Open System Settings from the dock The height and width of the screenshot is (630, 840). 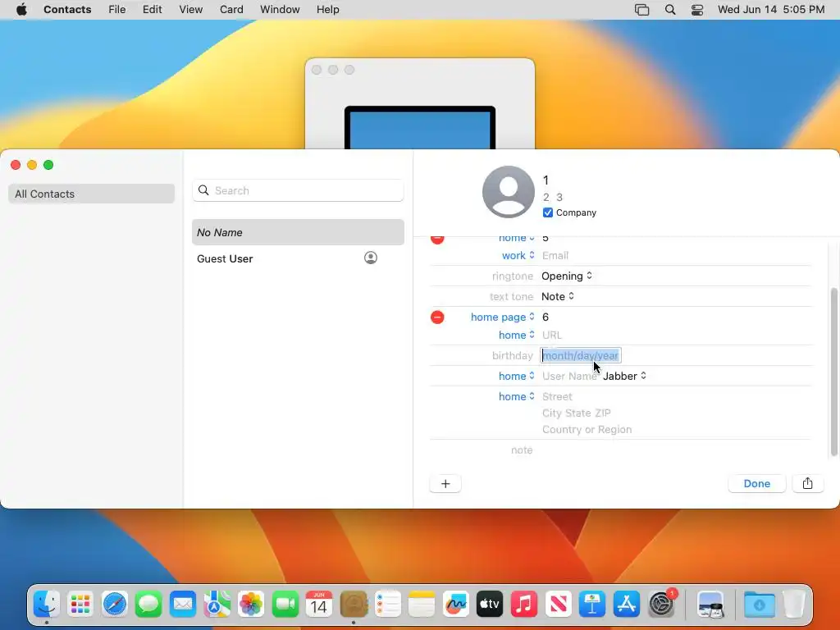pyautogui.click(x=661, y=605)
